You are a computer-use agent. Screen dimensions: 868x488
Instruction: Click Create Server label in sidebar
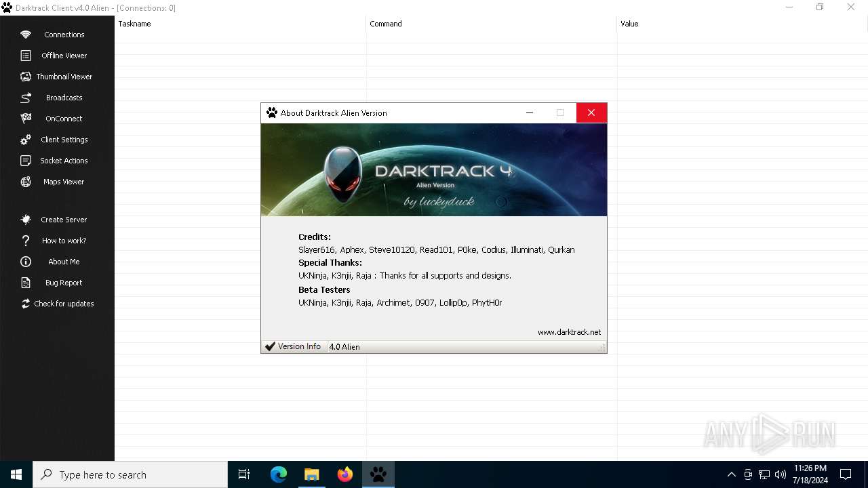(64, 220)
